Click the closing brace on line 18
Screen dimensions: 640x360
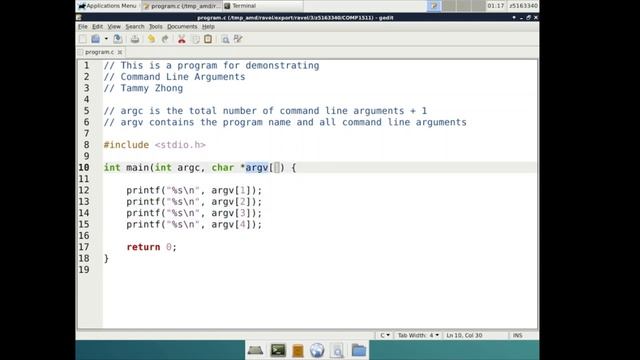click(106, 258)
